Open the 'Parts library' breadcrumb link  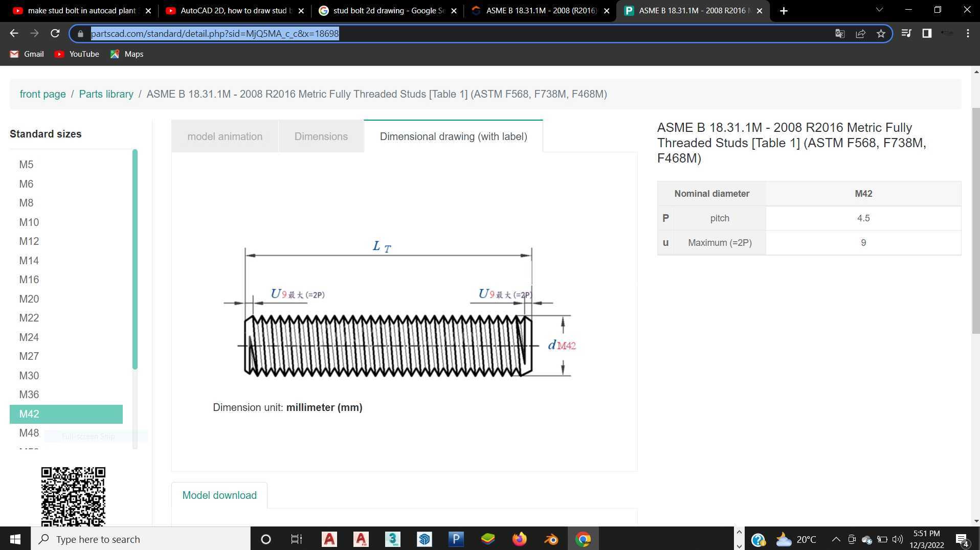click(x=106, y=94)
